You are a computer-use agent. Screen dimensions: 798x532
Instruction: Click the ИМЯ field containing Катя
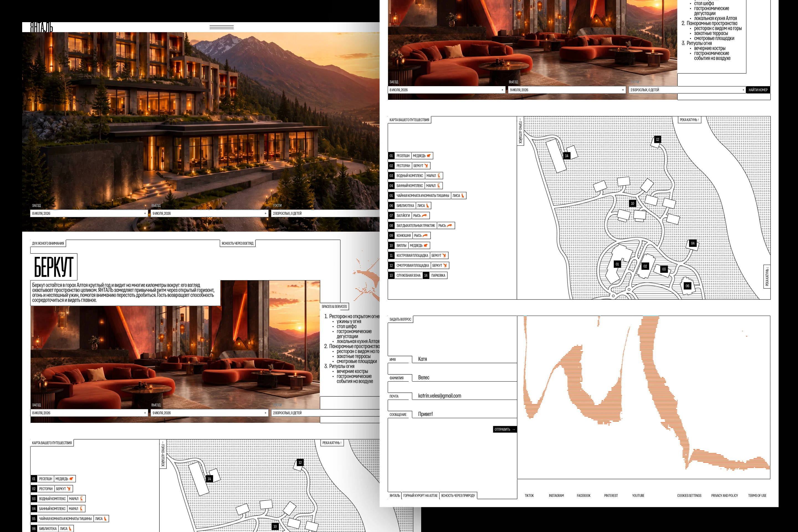[452, 359]
